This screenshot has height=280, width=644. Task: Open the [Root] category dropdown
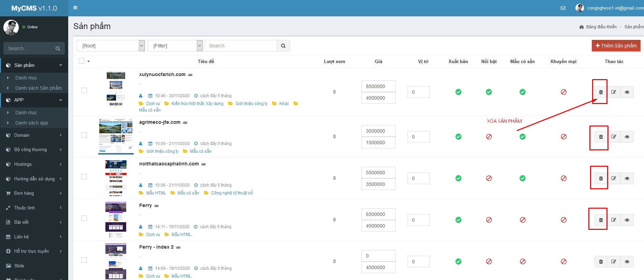point(111,46)
